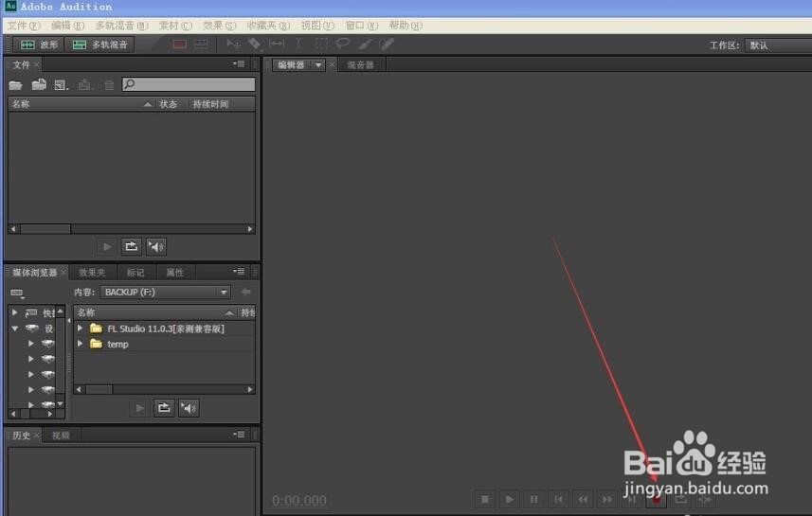Select the Marquee Selection tool
The height and width of the screenshot is (516, 812).
coord(321,44)
